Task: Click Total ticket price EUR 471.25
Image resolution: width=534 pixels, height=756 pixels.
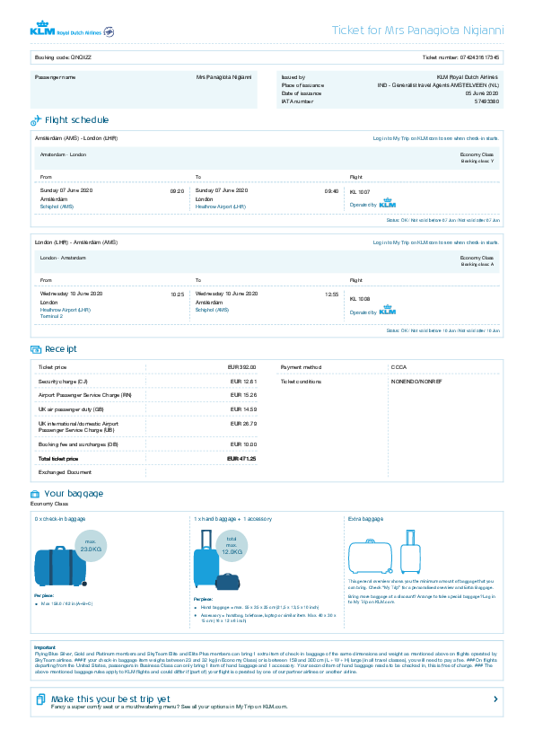Action: [241, 459]
